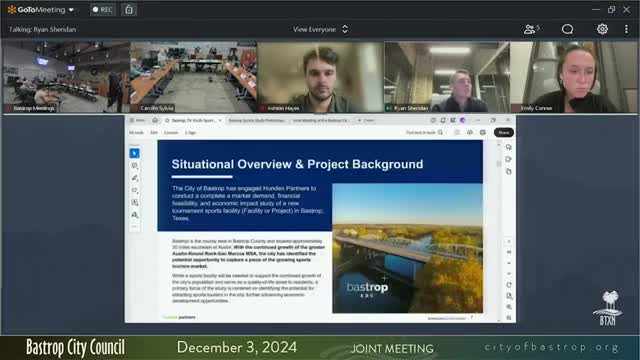
Task: Select the highlighter pen tool in Acrobat sidebar
Action: (x=134, y=178)
